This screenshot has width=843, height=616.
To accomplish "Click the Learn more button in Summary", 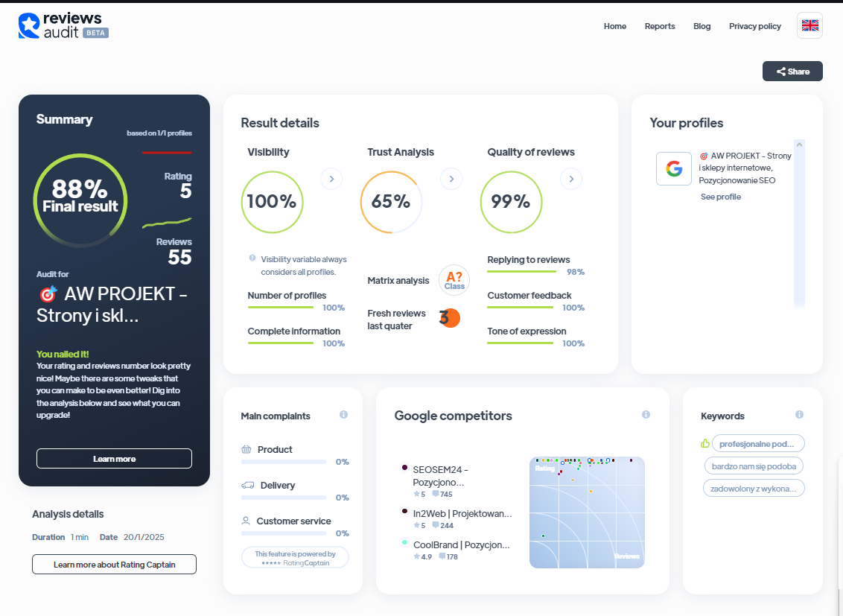I will point(114,459).
